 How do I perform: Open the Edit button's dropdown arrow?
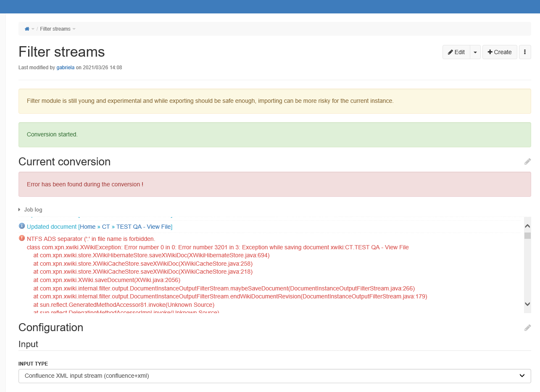[x=475, y=52]
